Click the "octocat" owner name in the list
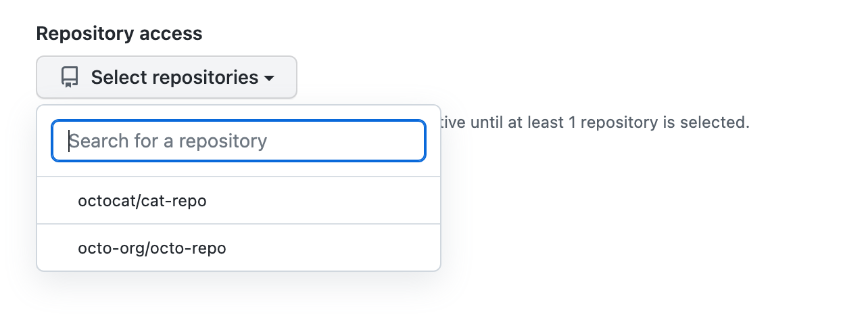The image size is (868, 326). [x=105, y=201]
